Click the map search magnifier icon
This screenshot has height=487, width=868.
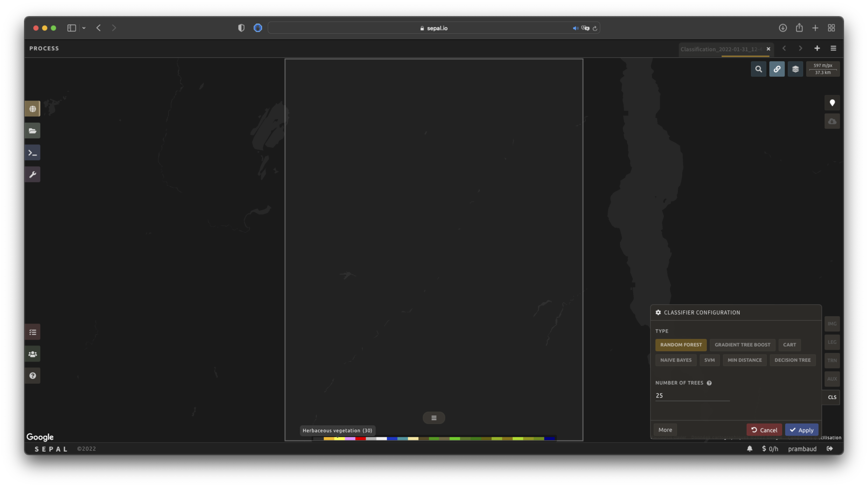(x=758, y=69)
